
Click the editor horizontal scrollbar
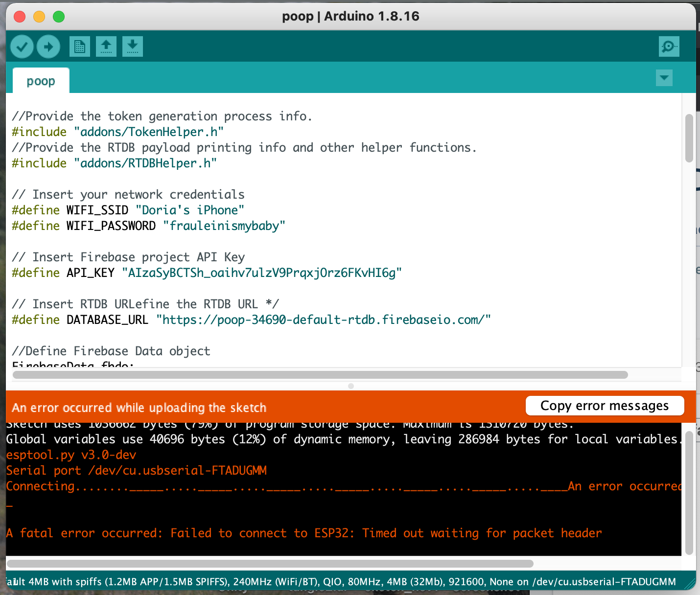[x=320, y=375]
